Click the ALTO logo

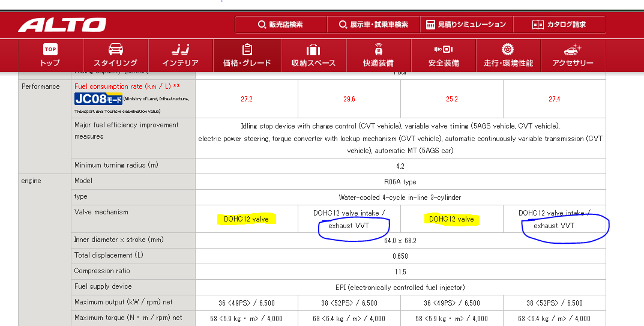pos(62,25)
